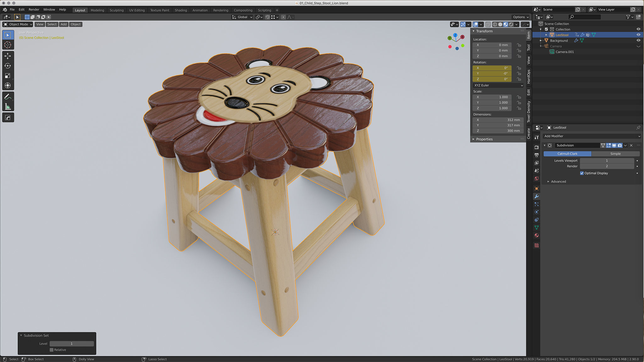Click the Levels Viewport value field
The image size is (644, 362).
click(x=607, y=161)
